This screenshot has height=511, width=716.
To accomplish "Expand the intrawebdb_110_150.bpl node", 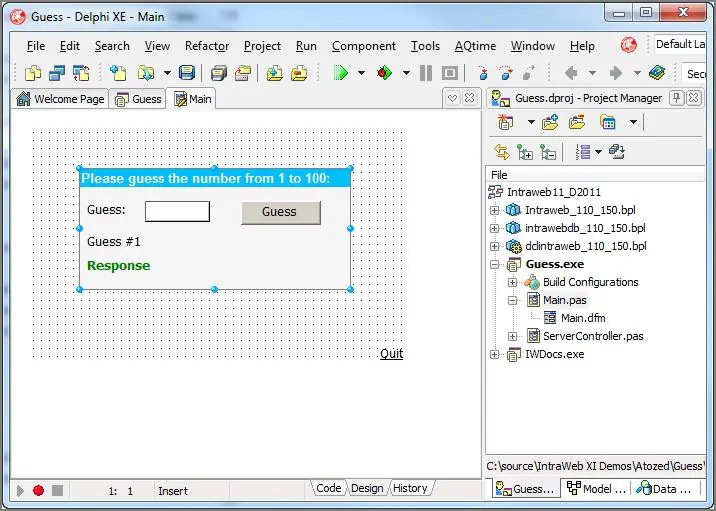I will pyautogui.click(x=495, y=228).
